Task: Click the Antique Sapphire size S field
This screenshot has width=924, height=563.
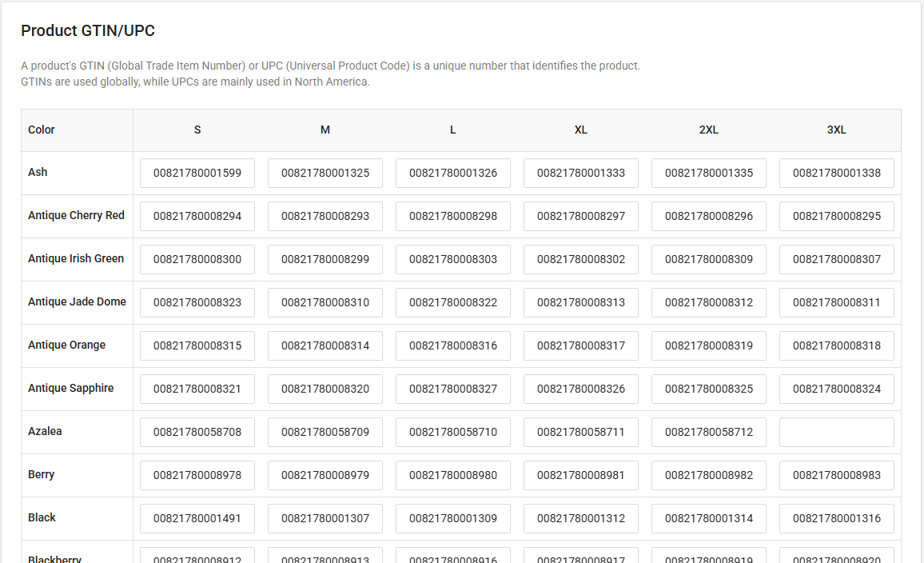Action: 197,389
